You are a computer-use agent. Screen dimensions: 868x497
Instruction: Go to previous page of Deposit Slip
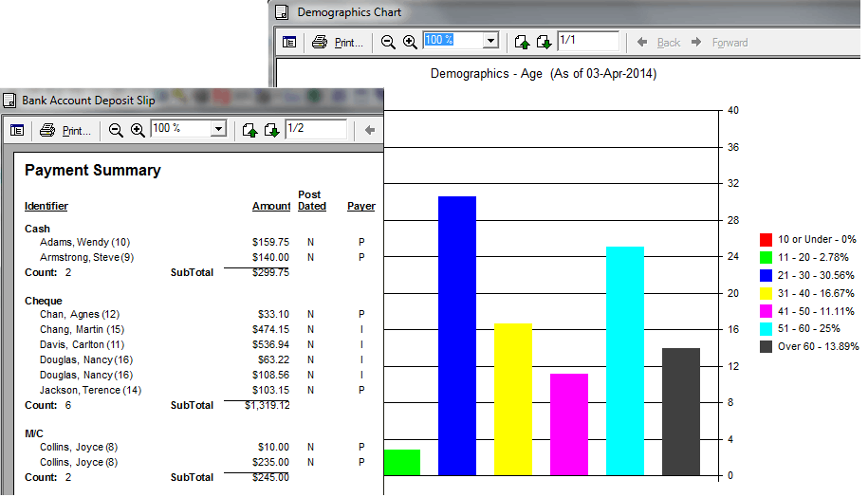click(249, 130)
